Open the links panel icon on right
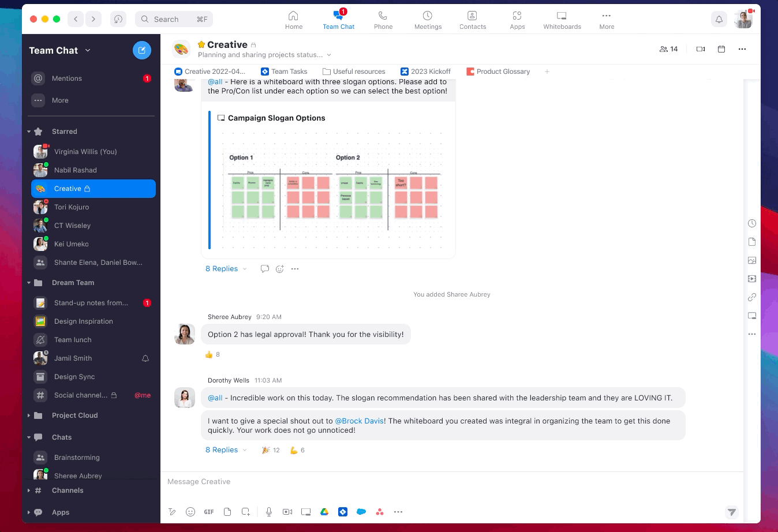 (752, 297)
